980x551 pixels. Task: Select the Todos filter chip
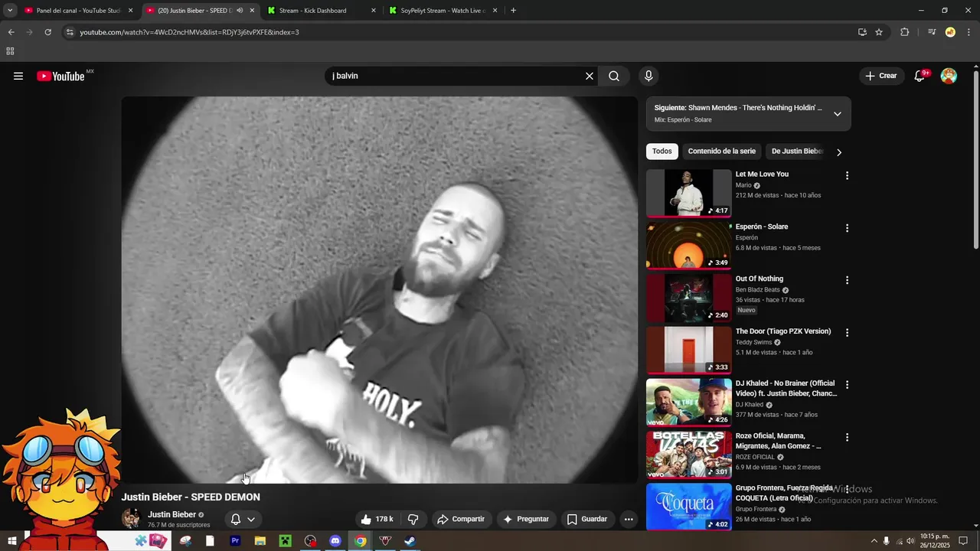click(x=662, y=152)
